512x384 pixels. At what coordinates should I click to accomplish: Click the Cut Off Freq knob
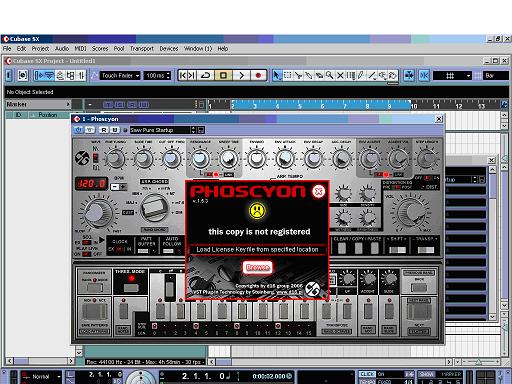tap(171, 159)
